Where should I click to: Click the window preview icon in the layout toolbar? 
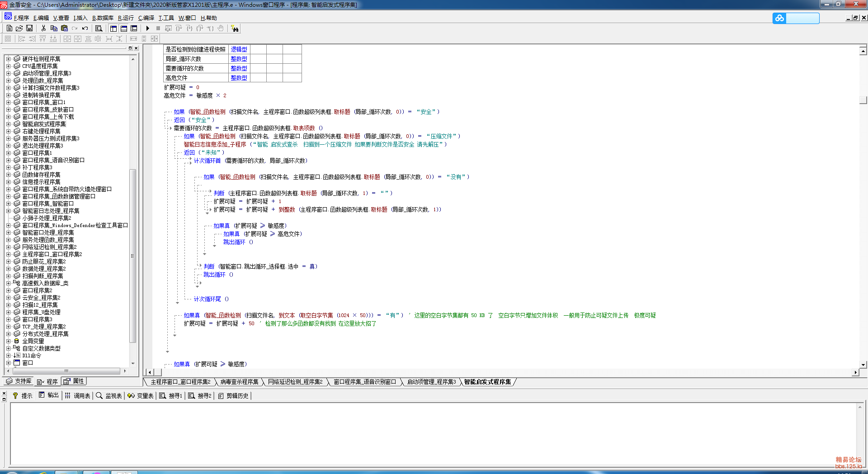tap(8, 39)
